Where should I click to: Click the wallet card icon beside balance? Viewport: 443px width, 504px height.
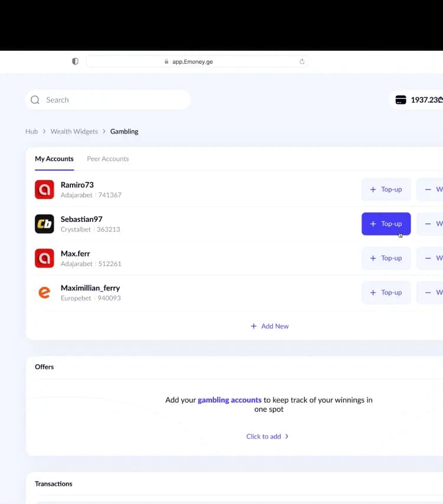(400, 100)
